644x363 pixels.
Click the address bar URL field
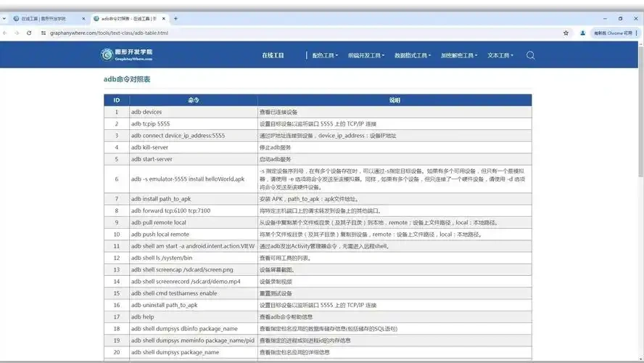tap(109, 33)
